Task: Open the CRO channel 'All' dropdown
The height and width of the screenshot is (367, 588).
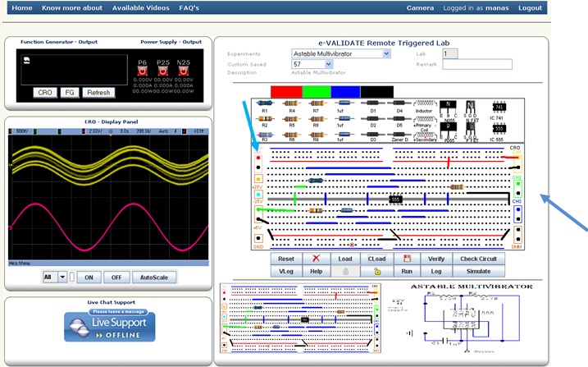Action: pos(62,278)
